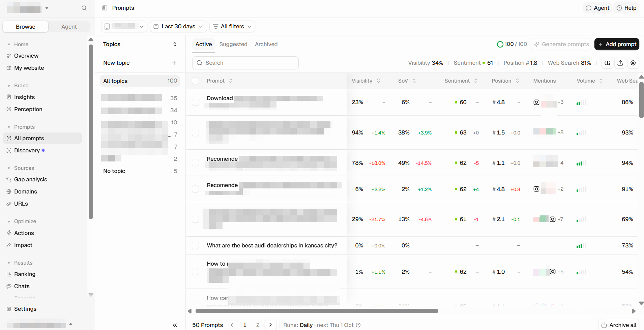
Task: Open Settings in sidebar
Action: pyautogui.click(x=25, y=309)
